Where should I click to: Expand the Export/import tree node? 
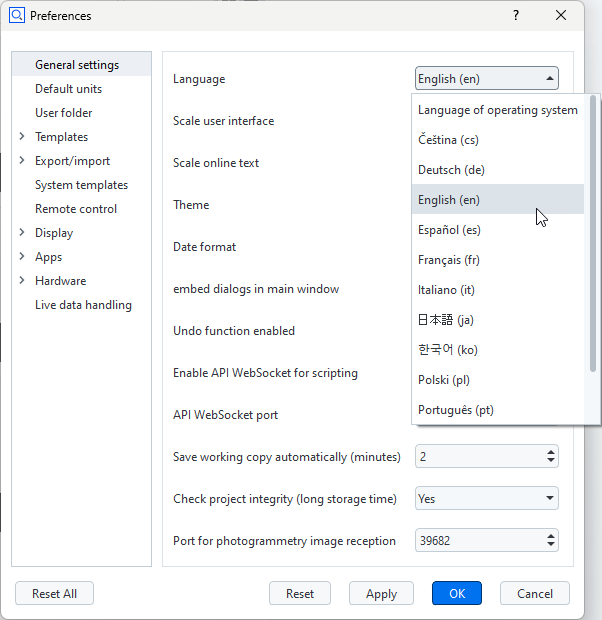[22, 161]
